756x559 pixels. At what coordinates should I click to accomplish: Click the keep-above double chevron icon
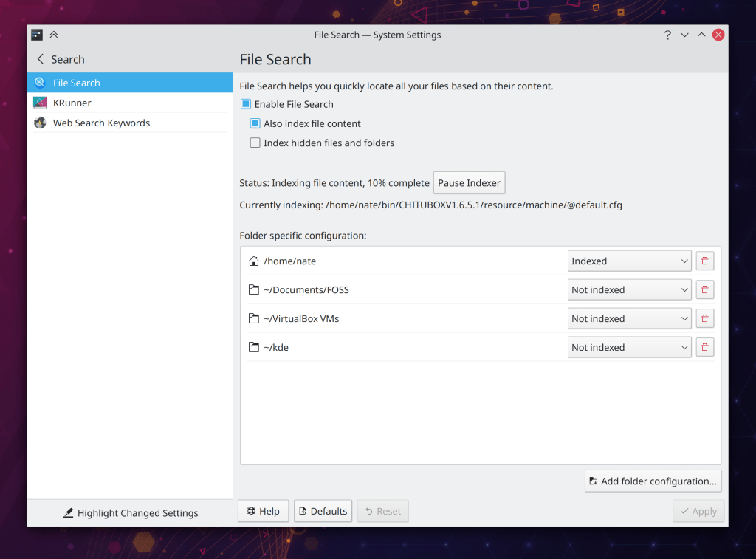(54, 35)
